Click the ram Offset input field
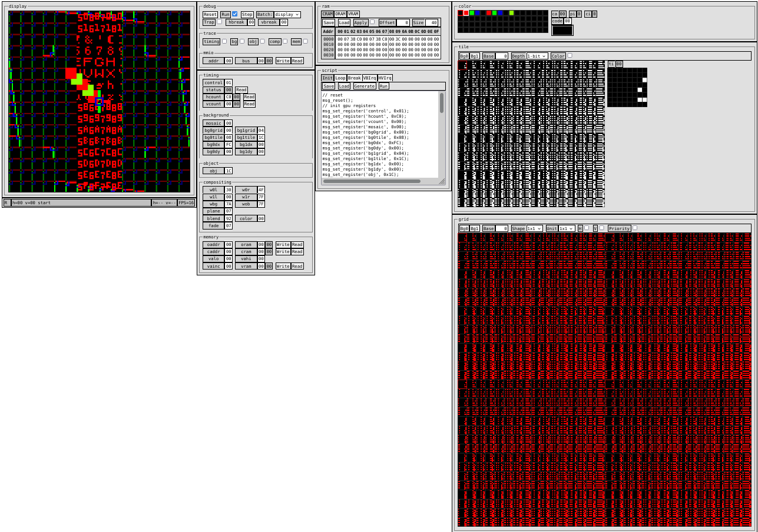 coord(403,23)
